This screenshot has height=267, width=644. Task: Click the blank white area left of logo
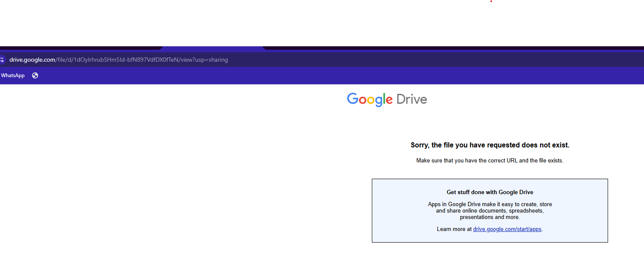[x=171, y=171]
